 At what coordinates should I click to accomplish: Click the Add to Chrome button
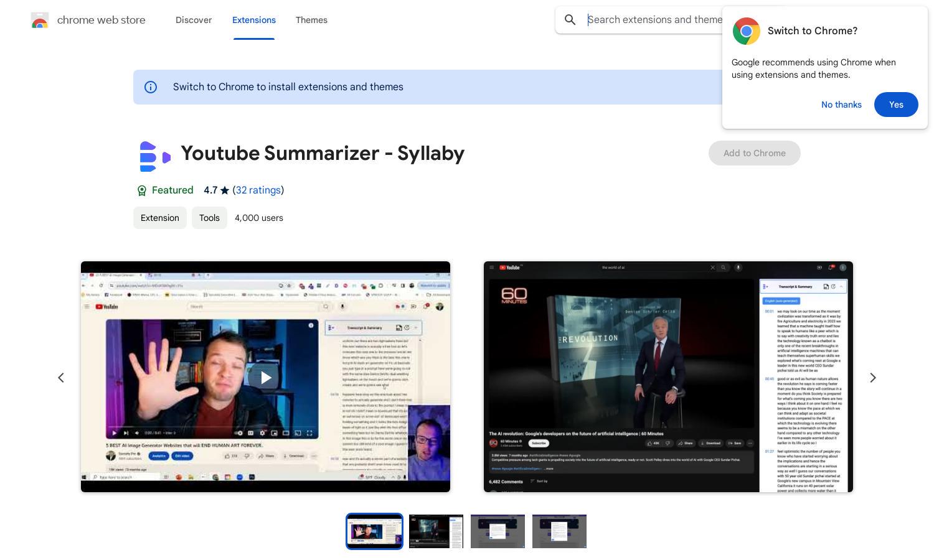(x=754, y=153)
